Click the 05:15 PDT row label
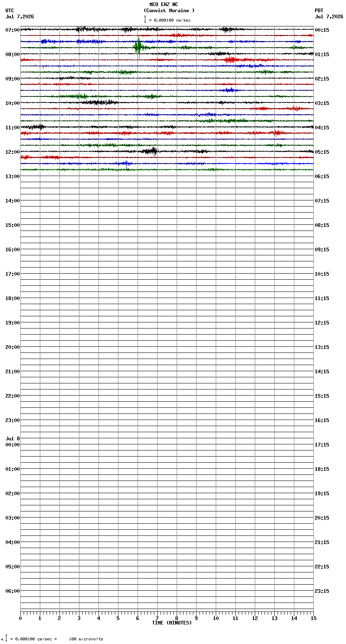Viewport: 346px width, 644px height. [x=322, y=152]
